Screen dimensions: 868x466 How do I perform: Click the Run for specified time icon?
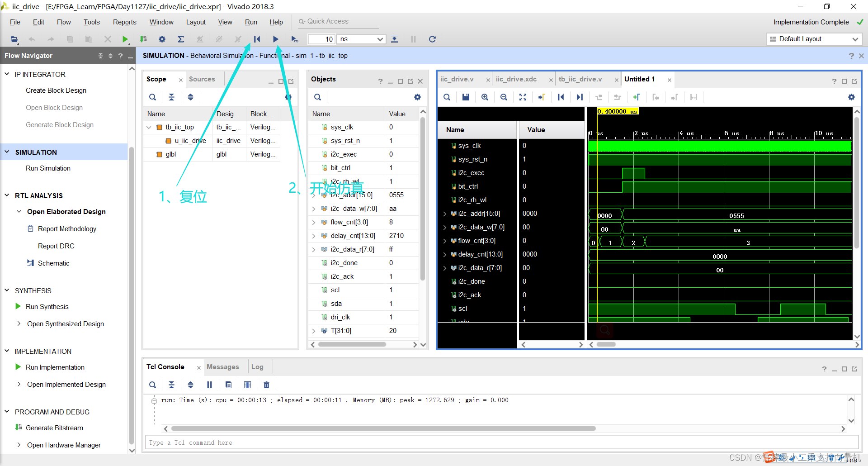coord(295,39)
